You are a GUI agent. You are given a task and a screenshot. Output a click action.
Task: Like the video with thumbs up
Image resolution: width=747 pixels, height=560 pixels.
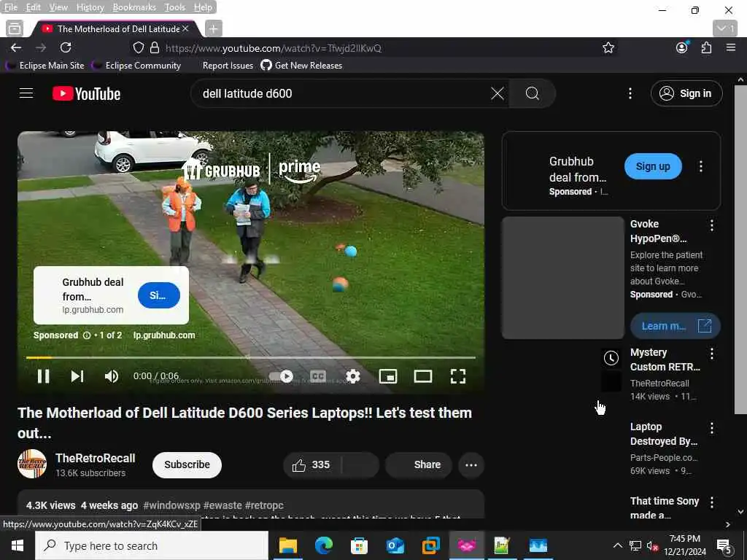pyautogui.click(x=311, y=464)
